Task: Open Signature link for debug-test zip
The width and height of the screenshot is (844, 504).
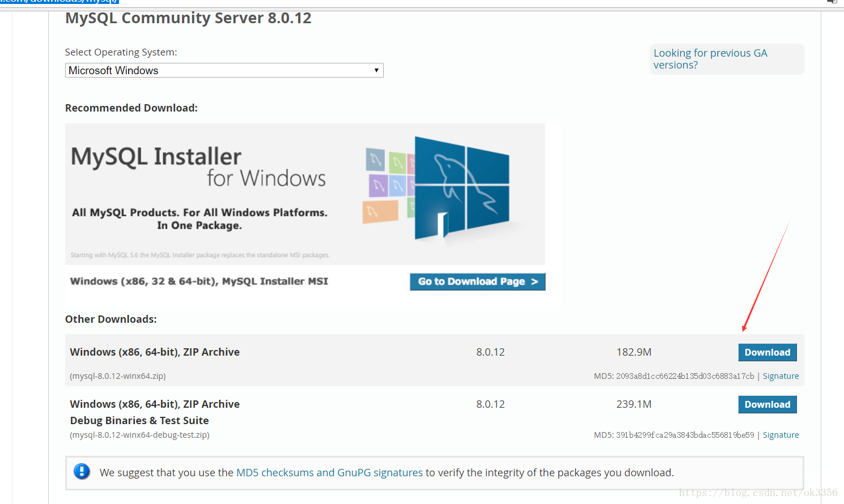Action: coord(781,435)
